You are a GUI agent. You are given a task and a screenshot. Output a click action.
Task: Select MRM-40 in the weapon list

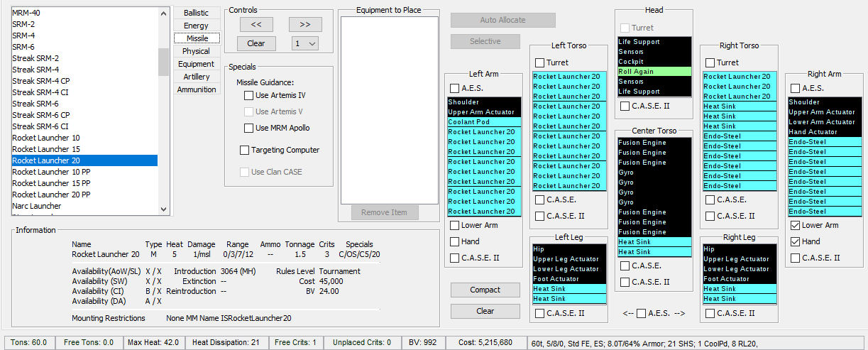[84, 13]
